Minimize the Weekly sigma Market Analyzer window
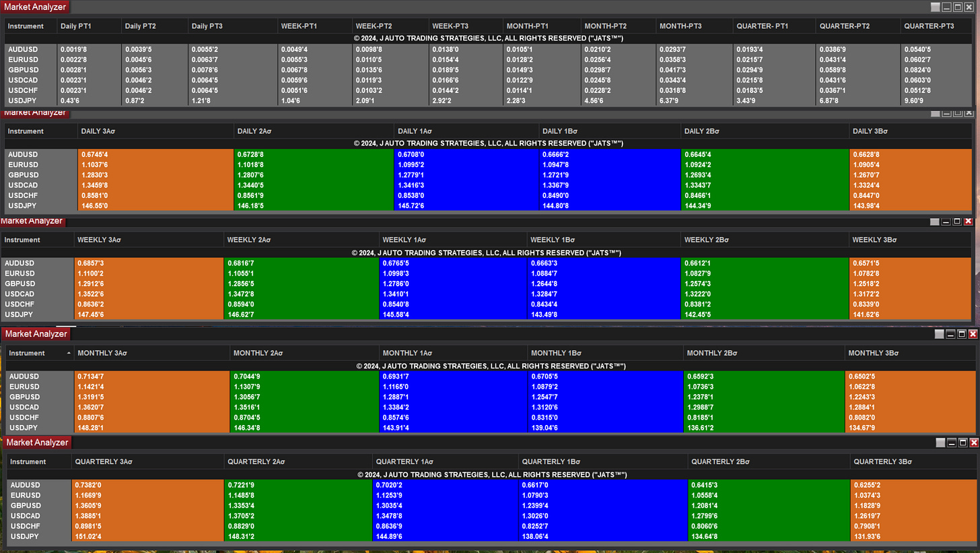980x553 pixels. (946, 222)
